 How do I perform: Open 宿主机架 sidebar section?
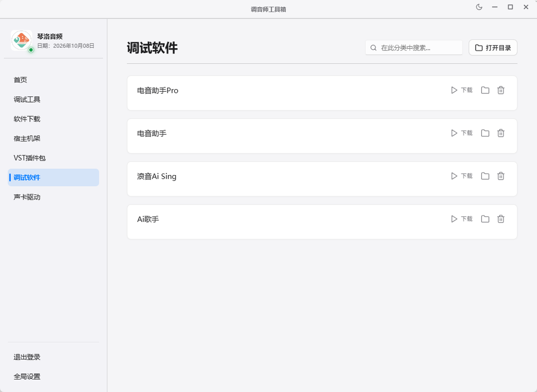(53, 138)
